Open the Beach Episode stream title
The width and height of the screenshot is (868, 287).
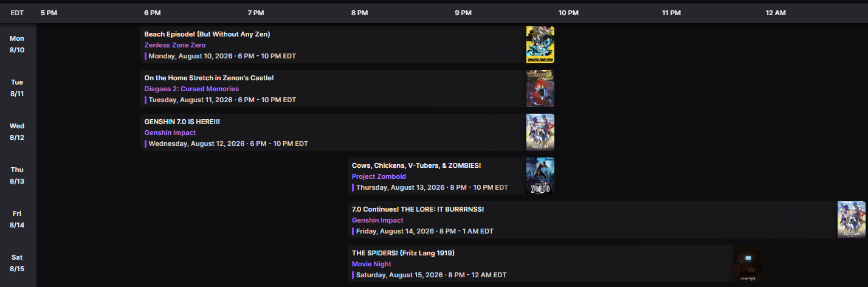(x=207, y=34)
